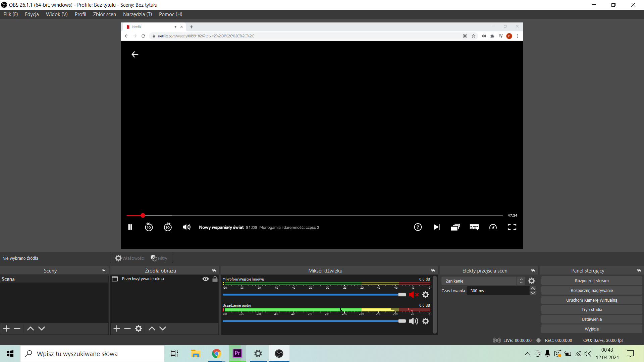Click the Czas trwania 300 ms field
Image resolution: width=644 pixels, height=362 pixels.
tap(498, 291)
